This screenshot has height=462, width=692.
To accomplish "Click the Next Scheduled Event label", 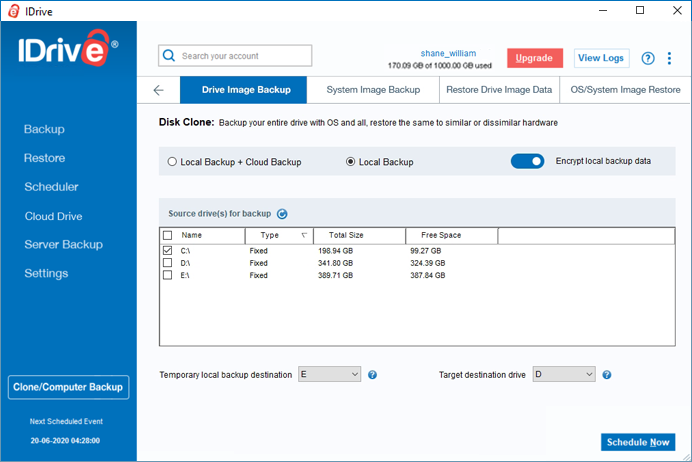I will [x=66, y=421].
